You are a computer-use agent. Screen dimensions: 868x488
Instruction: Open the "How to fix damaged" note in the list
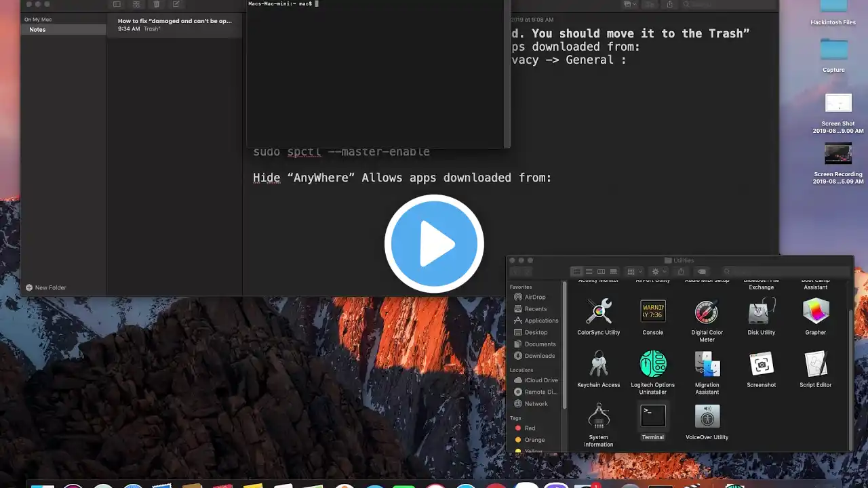174,25
